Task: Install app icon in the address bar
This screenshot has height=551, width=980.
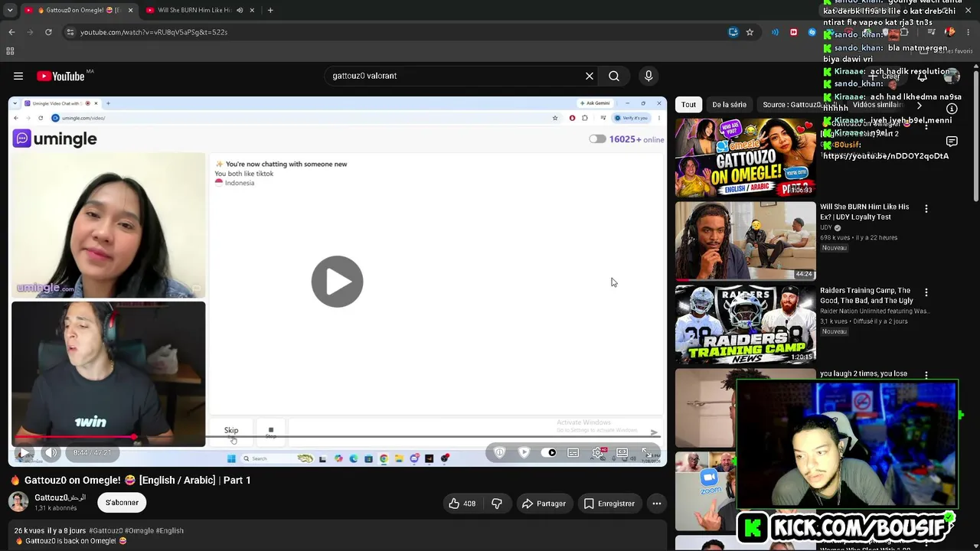Action: (733, 32)
